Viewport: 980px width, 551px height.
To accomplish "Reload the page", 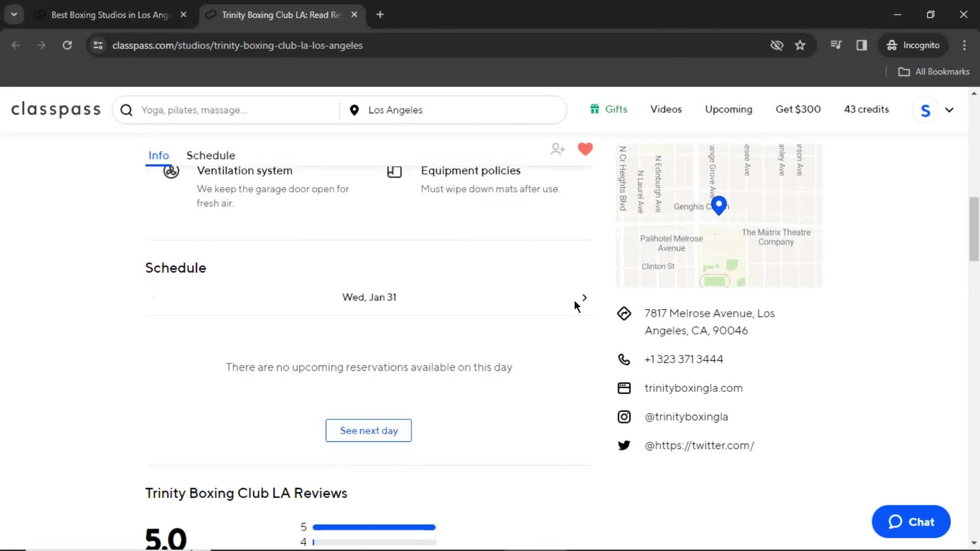I will point(67,45).
